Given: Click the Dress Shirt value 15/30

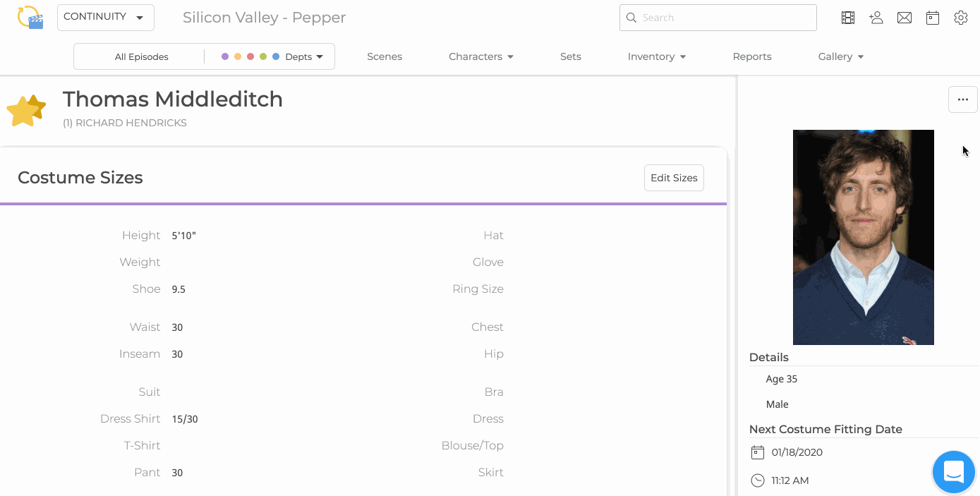Looking at the screenshot, I should (185, 419).
